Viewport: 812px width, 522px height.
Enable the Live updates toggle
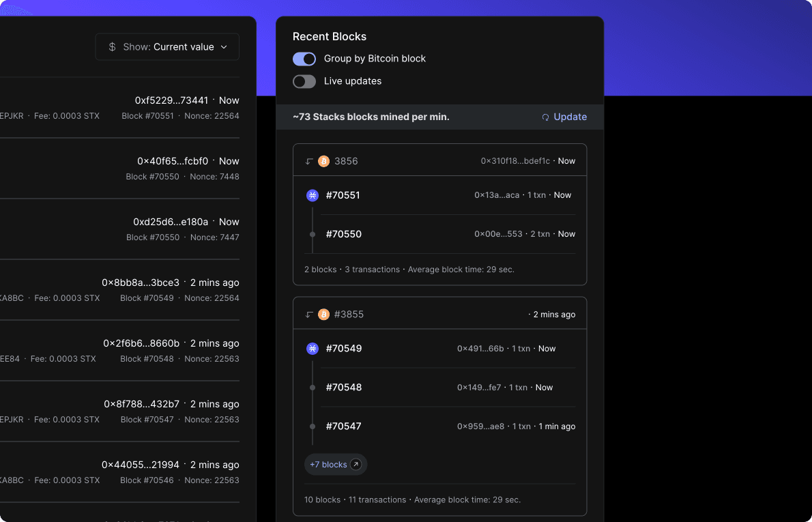tap(304, 81)
